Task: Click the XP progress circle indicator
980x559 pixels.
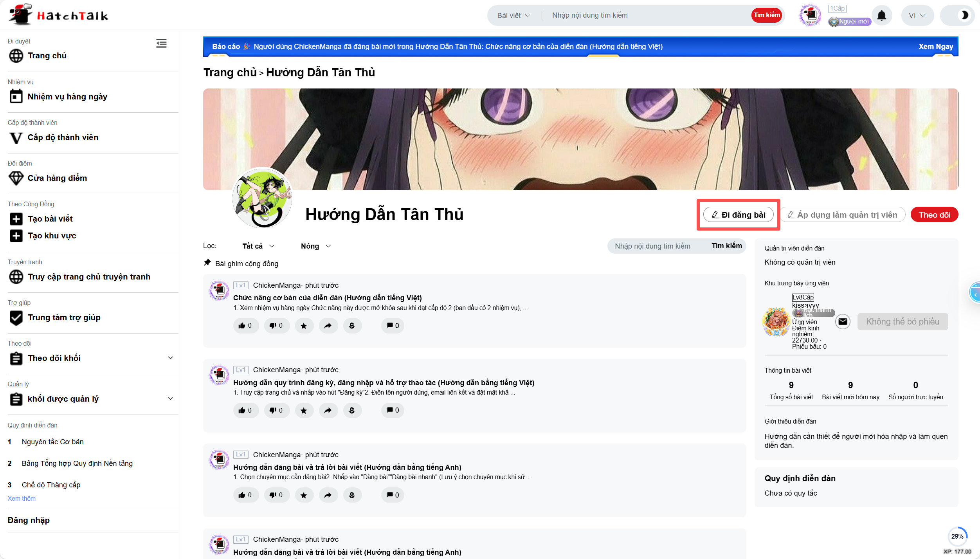Action: (x=957, y=536)
